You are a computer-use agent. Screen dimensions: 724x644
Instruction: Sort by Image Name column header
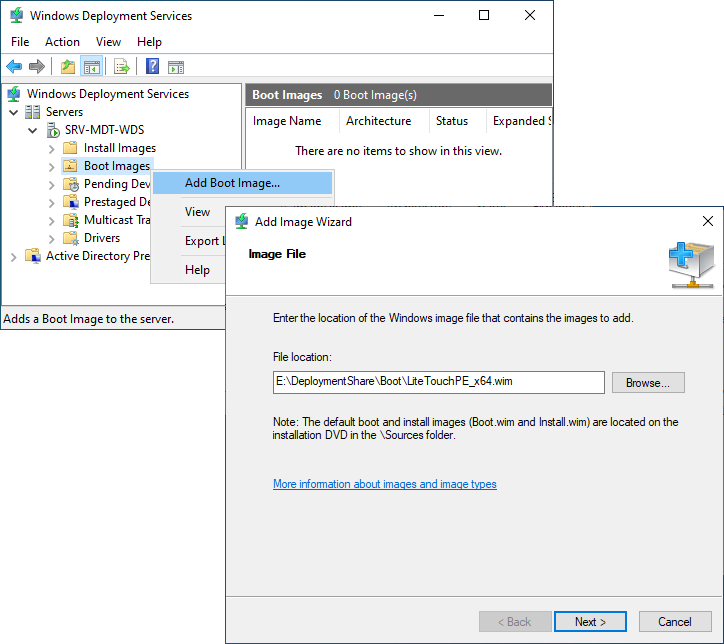click(x=292, y=121)
